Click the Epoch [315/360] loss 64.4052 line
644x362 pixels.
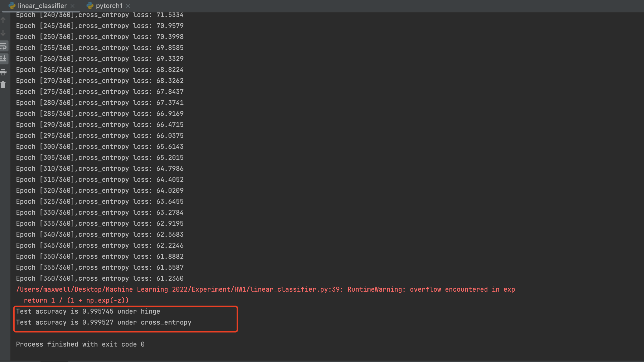pos(100,180)
